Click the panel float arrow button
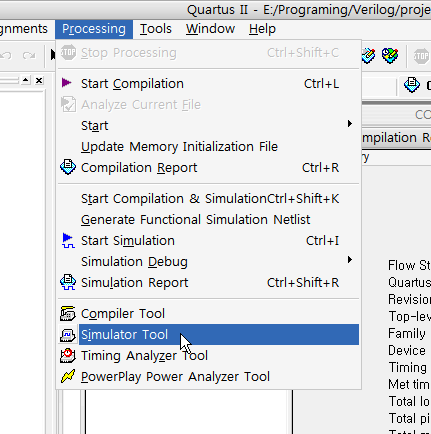431x434 pixels. click(x=26, y=80)
